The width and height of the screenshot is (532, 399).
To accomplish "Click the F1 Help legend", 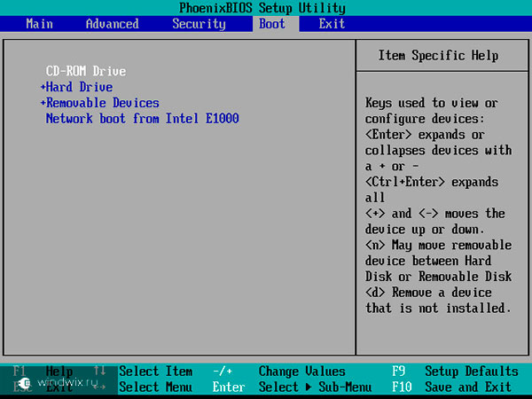I will (x=43, y=371).
